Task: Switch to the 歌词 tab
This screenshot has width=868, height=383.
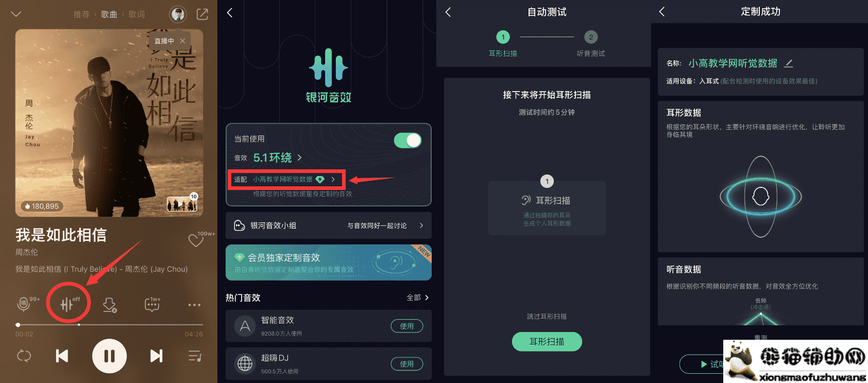Action: tap(137, 14)
